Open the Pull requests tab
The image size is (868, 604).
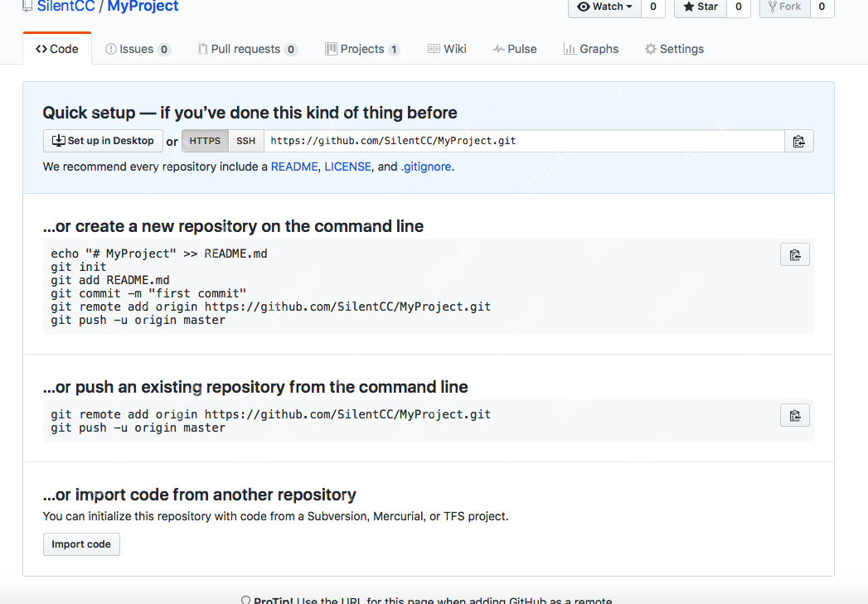pyautogui.click(x=246, y=49)
